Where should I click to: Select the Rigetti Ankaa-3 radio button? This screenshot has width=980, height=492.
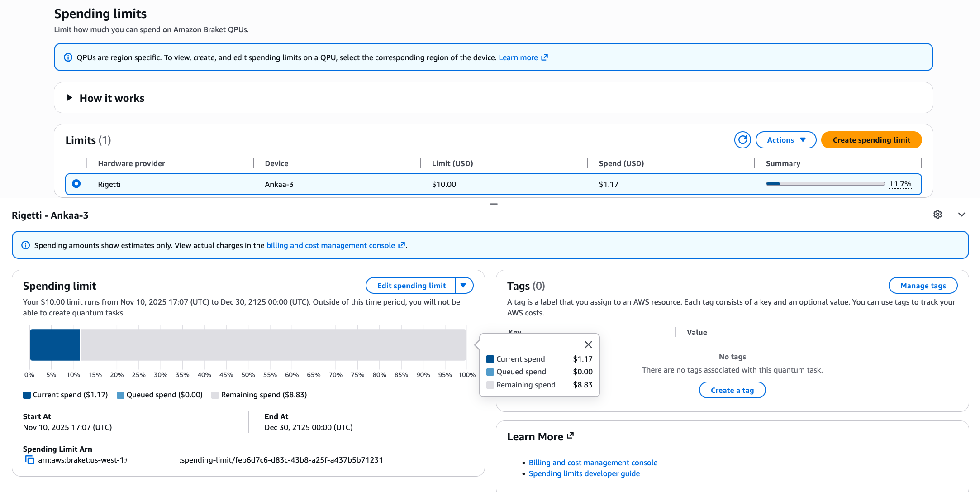point(77,184)
